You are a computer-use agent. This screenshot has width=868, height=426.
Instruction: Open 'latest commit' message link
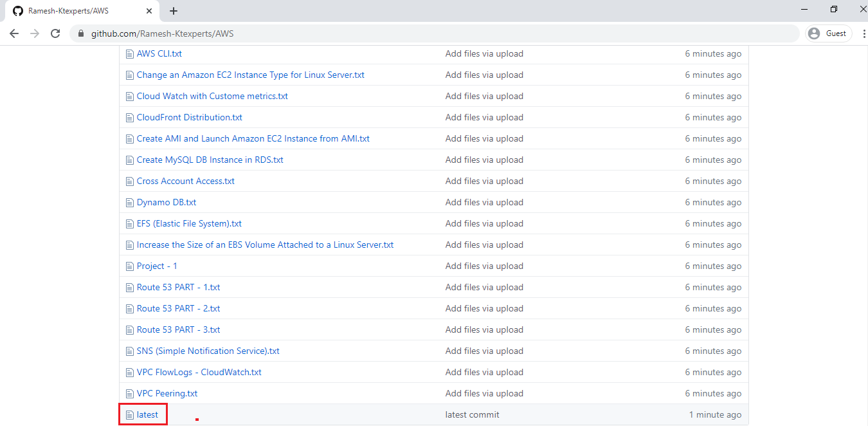pos(472,415)
